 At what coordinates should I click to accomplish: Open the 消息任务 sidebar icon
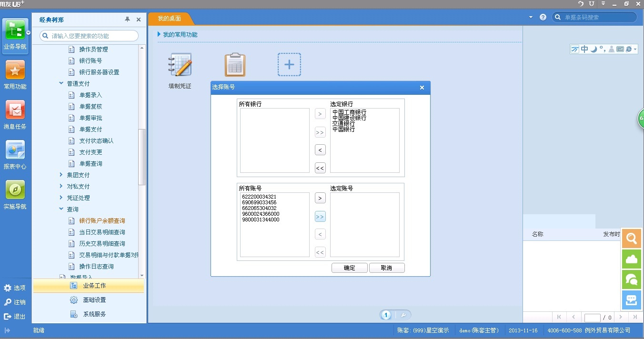coord(15,110)
